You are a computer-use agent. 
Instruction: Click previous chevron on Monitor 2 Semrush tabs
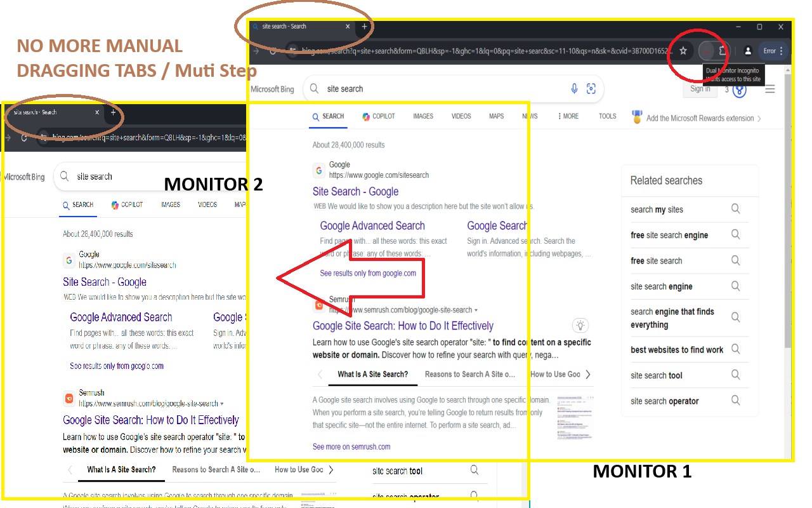point(70,471)
